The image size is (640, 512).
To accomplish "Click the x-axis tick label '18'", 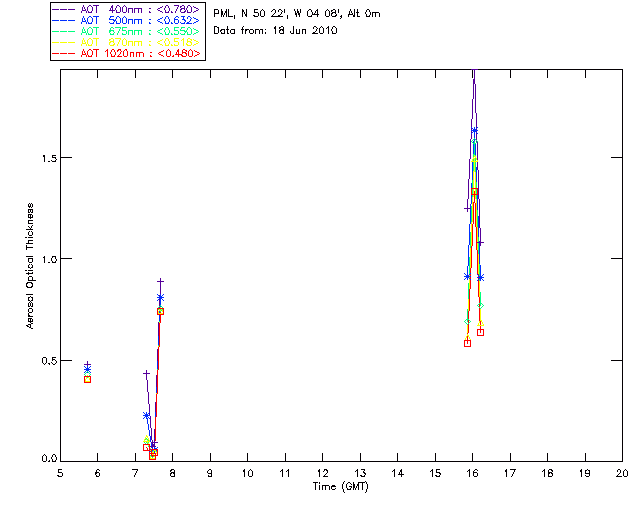I will (547, 474).
